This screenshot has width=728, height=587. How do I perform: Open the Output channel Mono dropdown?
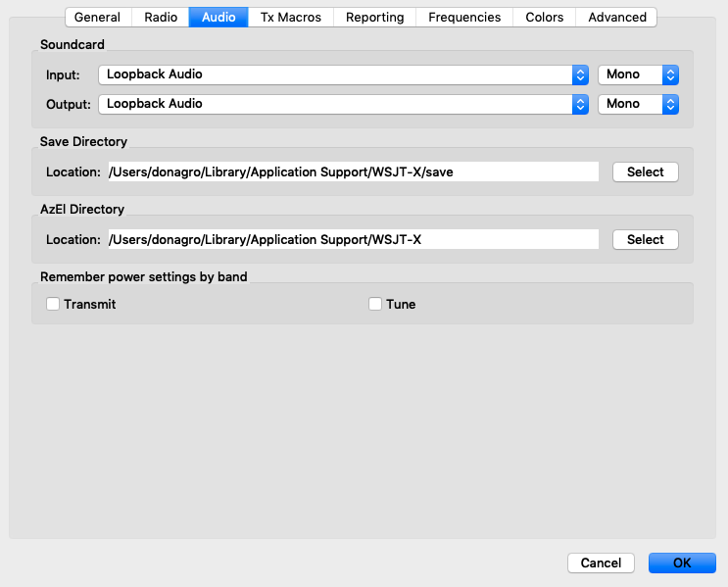pyautogui.click(x=639, y=104)
